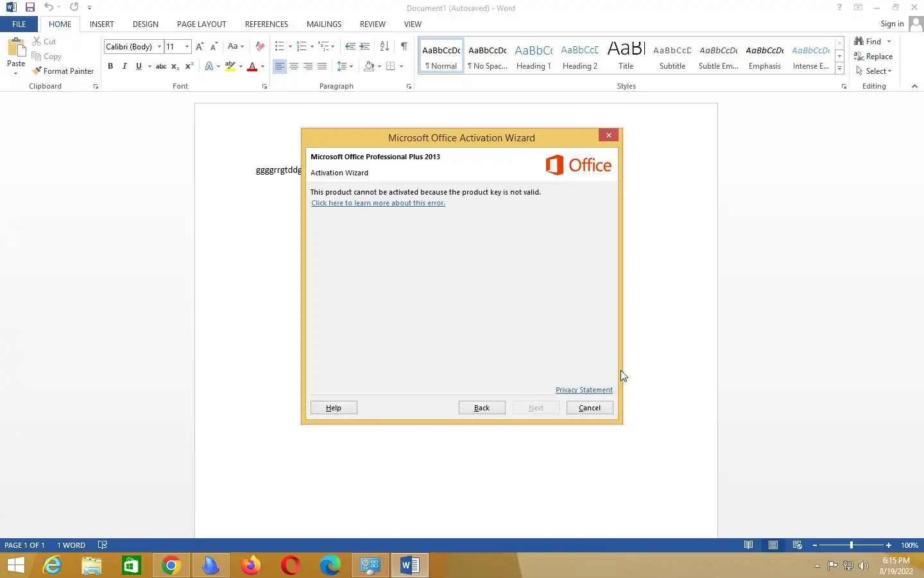Open Google Chrome from the taskbar
Viewport: 924px width, 578px height.
pos(171,565)
